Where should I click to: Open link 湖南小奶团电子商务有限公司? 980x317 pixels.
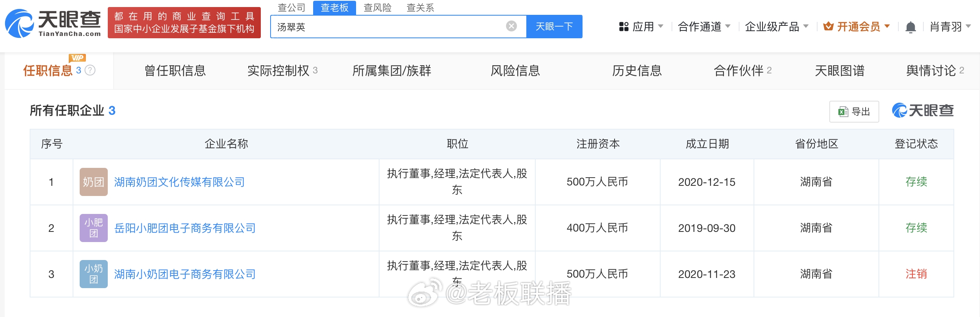(185, 274)
